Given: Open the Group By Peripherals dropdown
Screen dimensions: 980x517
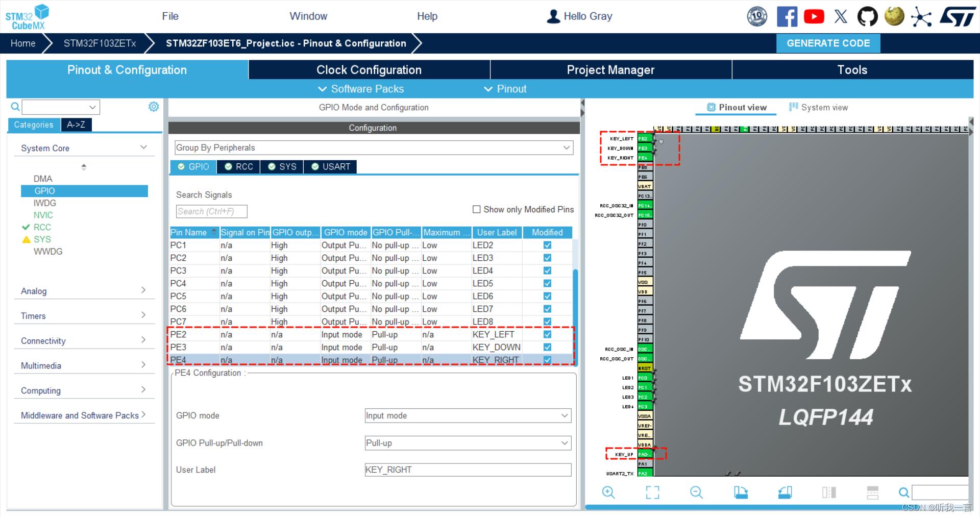Looking at the screenshot, I should (374, 147).
